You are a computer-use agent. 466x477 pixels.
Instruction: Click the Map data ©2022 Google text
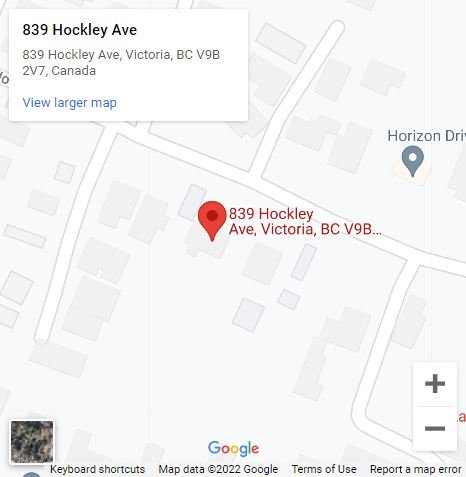tap(218, 469)
